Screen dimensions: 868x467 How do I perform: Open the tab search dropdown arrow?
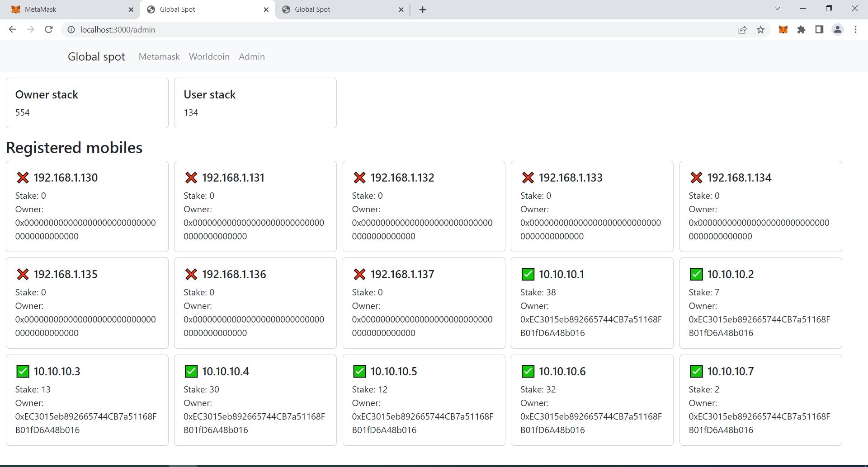[x=777, y=9]
